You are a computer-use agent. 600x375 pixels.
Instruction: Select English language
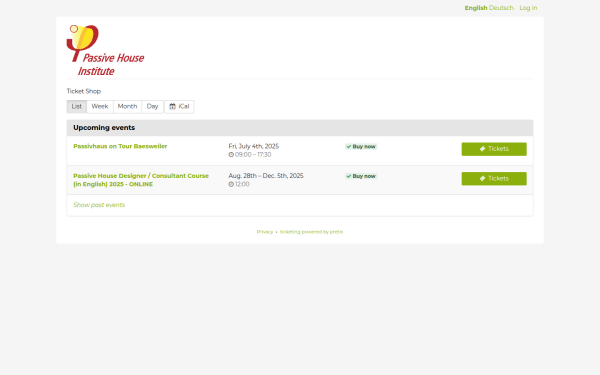click(x=476, y=8)
